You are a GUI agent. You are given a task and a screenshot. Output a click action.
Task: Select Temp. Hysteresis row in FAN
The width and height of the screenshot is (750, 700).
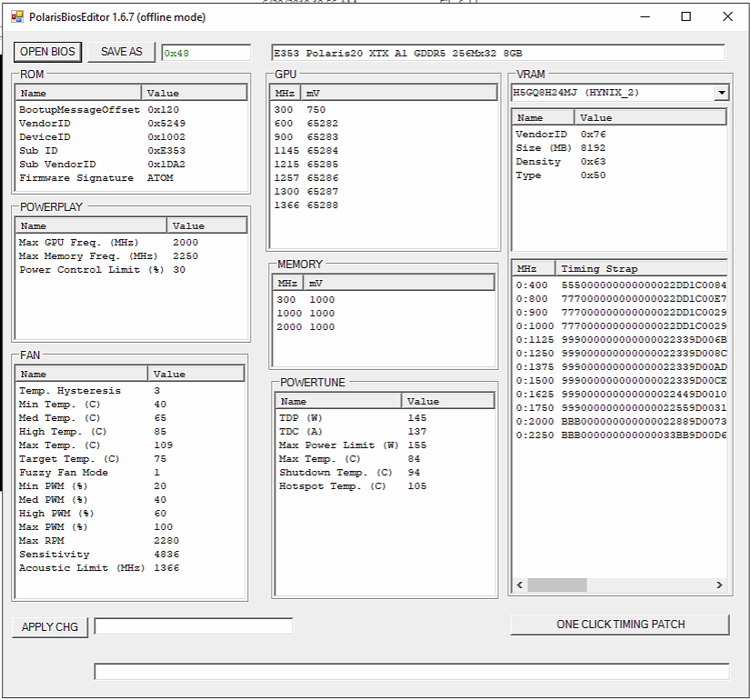[x=89, y=391]
